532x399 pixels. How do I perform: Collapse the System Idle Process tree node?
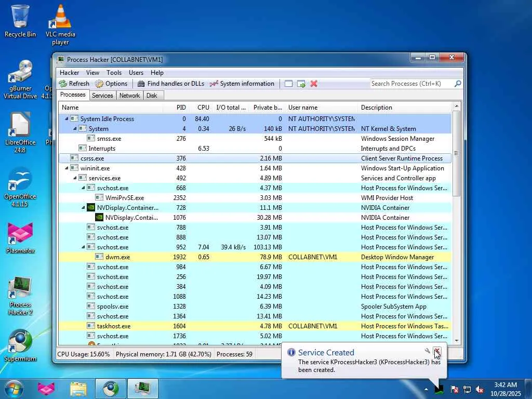(x=66, y=119)
